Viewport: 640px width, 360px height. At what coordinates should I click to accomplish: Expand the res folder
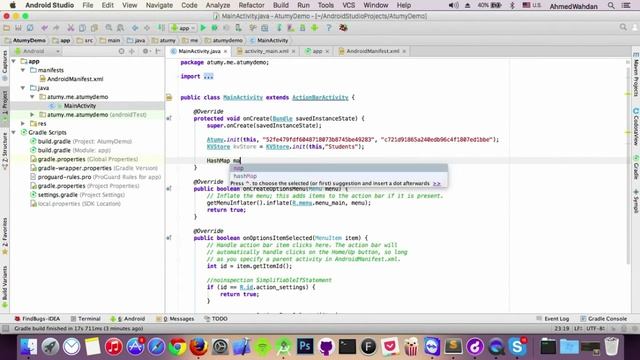point(23,123)
